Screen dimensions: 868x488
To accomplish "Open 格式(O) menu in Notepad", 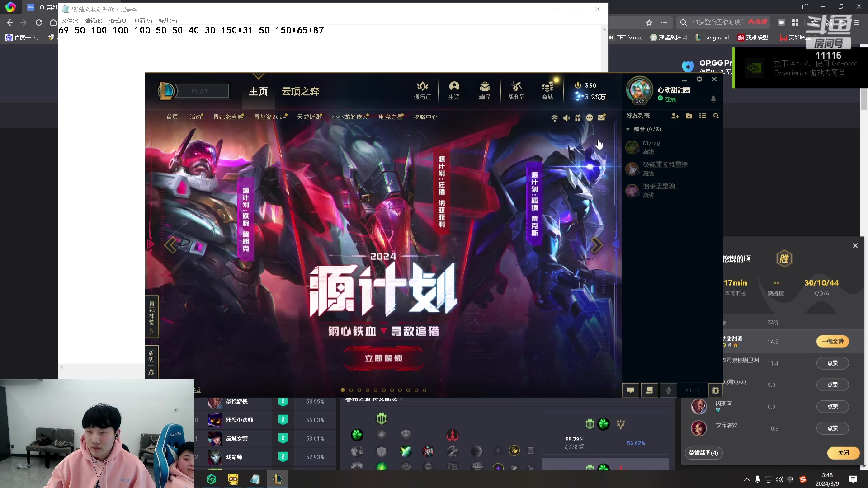I will pyautogui.click(x=118, y=21).
